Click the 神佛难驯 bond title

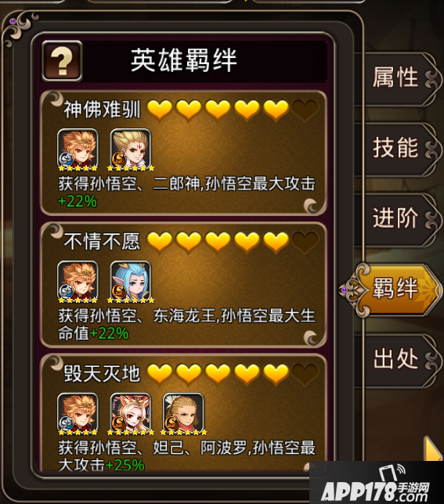(x=103, y=110)
